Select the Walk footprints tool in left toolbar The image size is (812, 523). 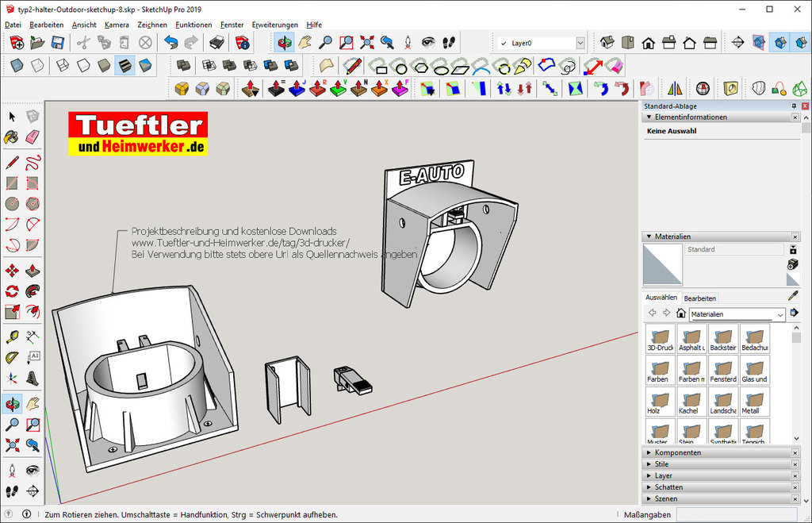tap(13, 490)
